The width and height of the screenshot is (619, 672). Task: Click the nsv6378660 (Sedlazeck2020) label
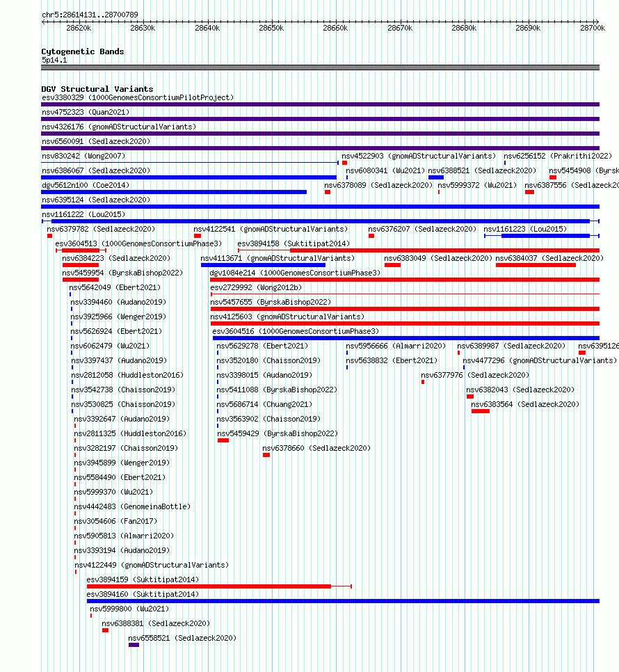[x=316, y=448]
